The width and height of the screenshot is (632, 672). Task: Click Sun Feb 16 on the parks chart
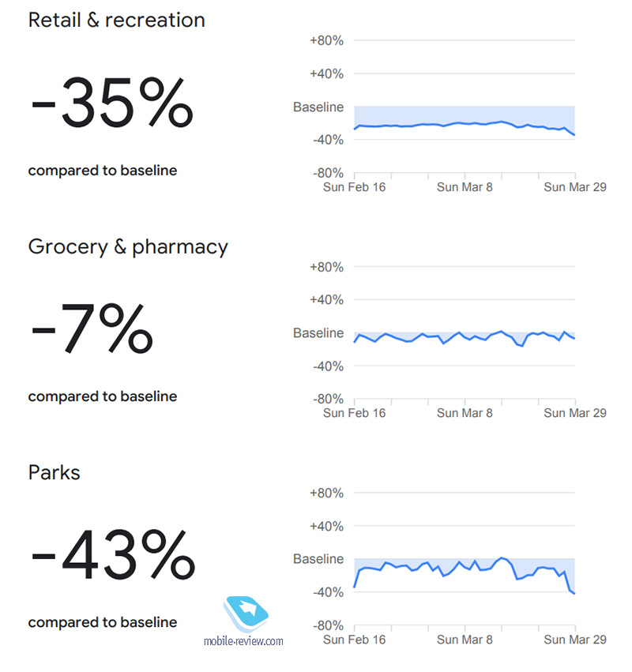click(354, 640)
